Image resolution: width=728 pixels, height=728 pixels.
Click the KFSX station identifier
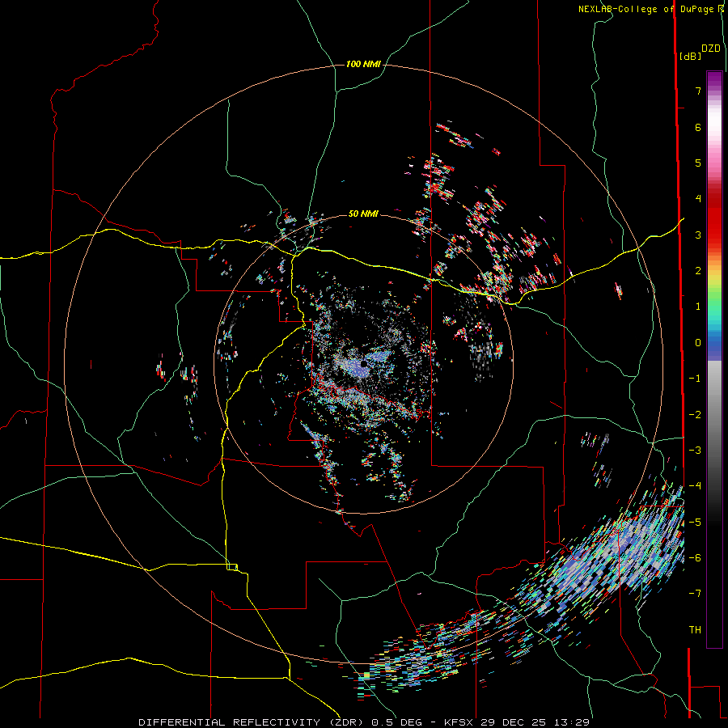point(459,722)
